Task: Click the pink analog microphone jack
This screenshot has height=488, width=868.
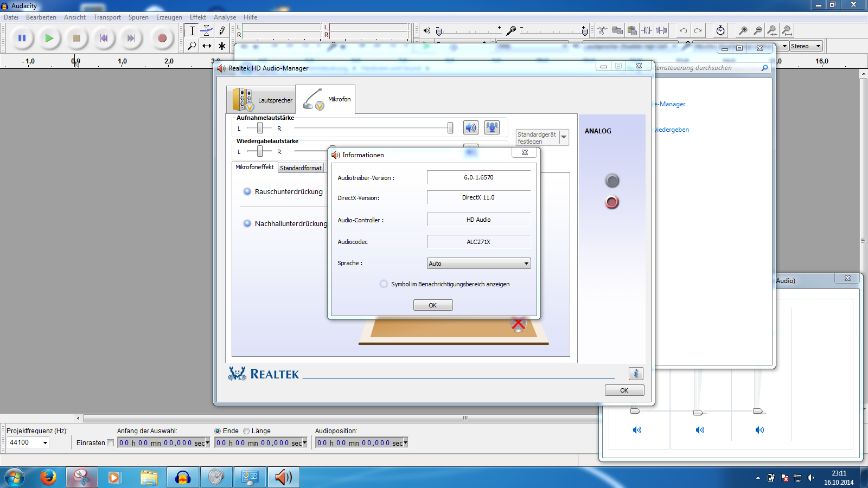Action: [x=612, y=202]
